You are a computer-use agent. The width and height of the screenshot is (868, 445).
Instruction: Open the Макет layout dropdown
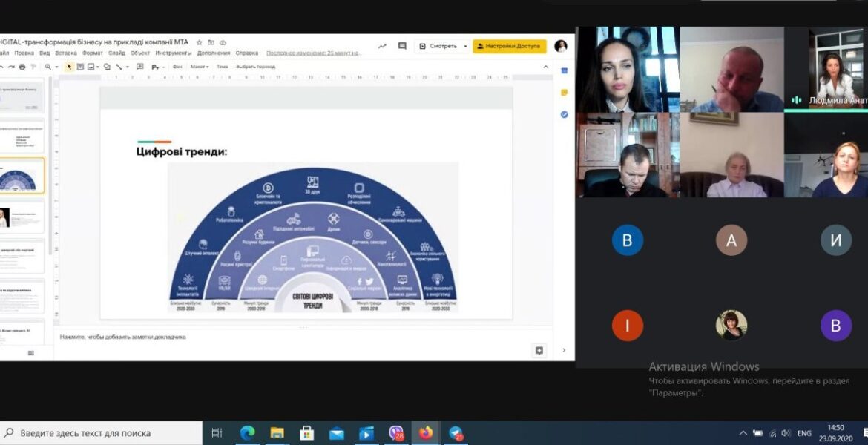point(200,67)
